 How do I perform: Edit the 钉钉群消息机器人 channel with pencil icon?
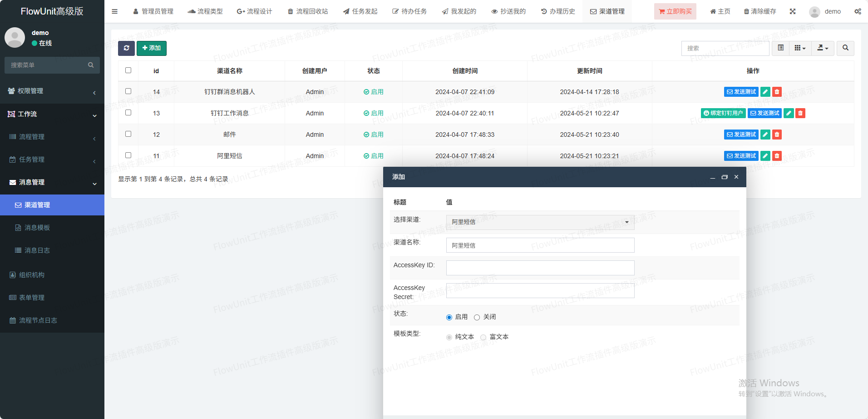click(x=765, y=92)
